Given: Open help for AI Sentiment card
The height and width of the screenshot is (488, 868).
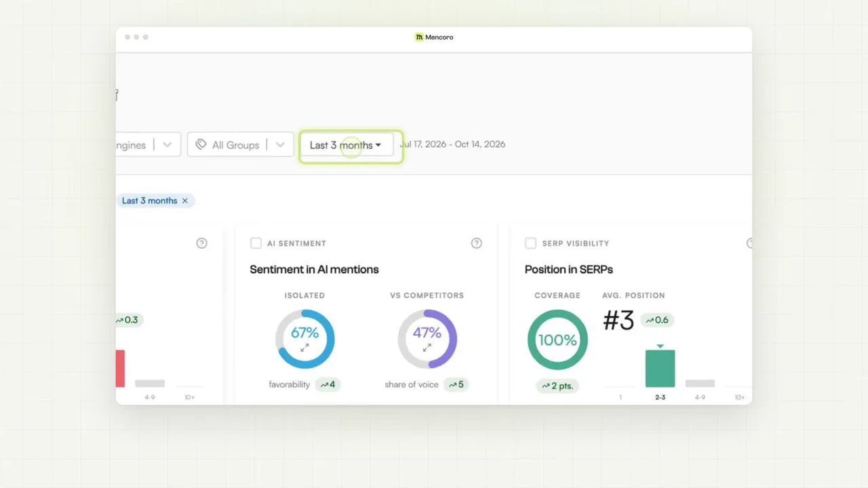Looking at the screenshot, I should [477, 243].
